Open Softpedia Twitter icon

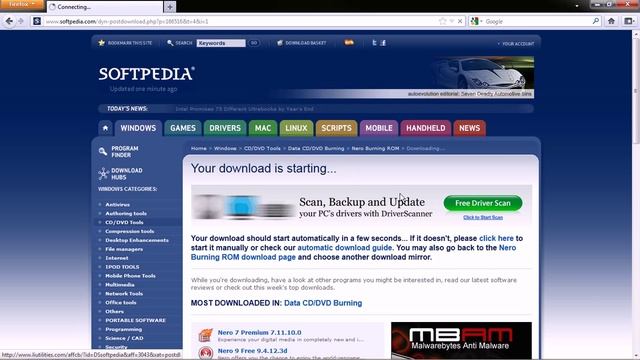(x=374, y=42)
